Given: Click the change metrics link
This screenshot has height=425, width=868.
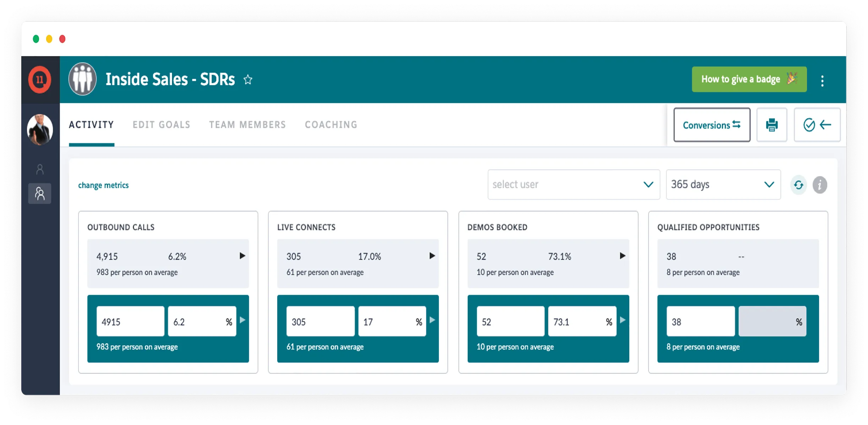Looking at the screenshot, I should [103, 185].
